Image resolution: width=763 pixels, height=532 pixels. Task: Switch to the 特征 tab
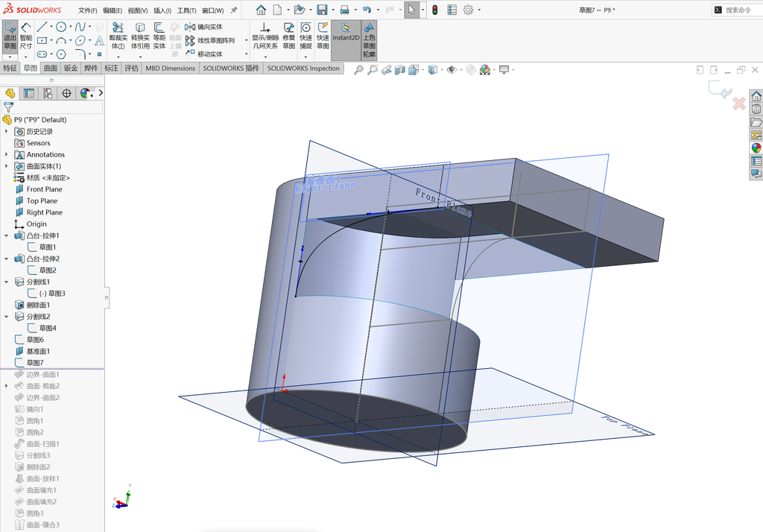(x=10, y=68)
